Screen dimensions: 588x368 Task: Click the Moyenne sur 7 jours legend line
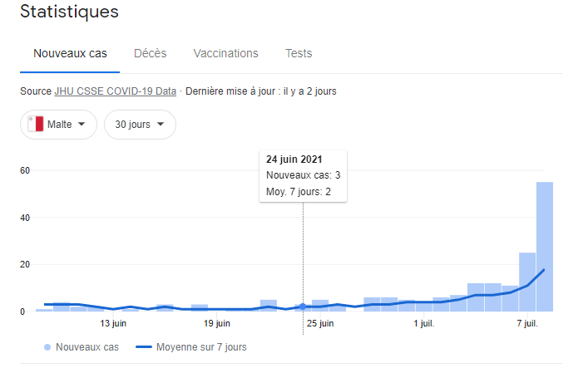point(147,346)
